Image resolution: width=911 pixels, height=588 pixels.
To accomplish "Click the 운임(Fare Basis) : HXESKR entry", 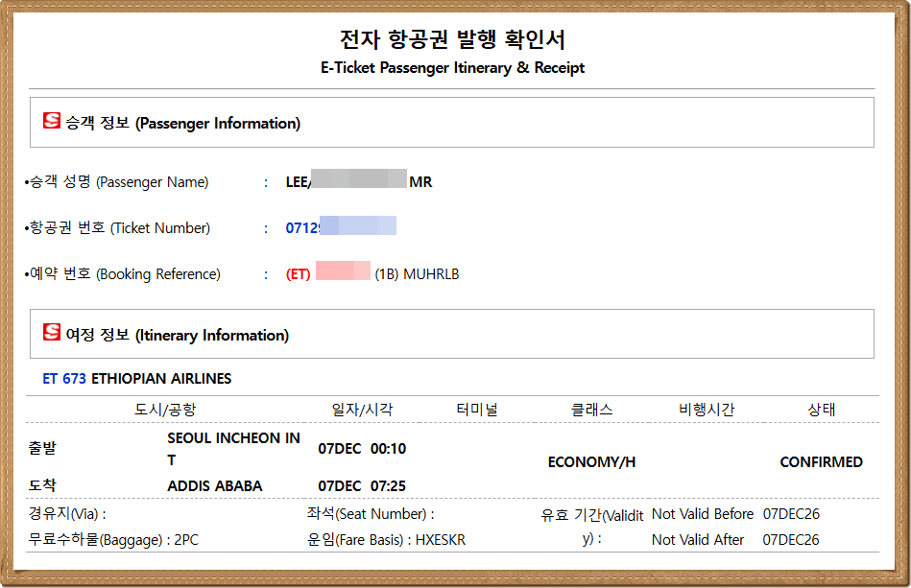I will point(386,540).
